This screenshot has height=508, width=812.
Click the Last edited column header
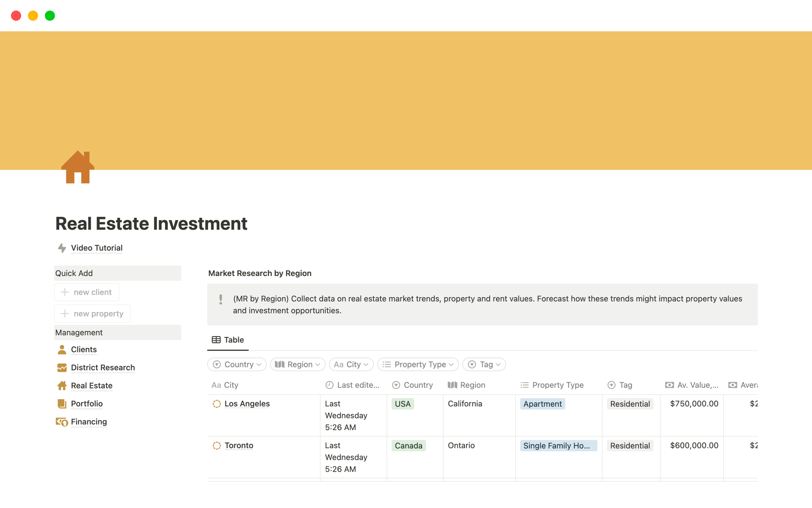pos(353,385)
